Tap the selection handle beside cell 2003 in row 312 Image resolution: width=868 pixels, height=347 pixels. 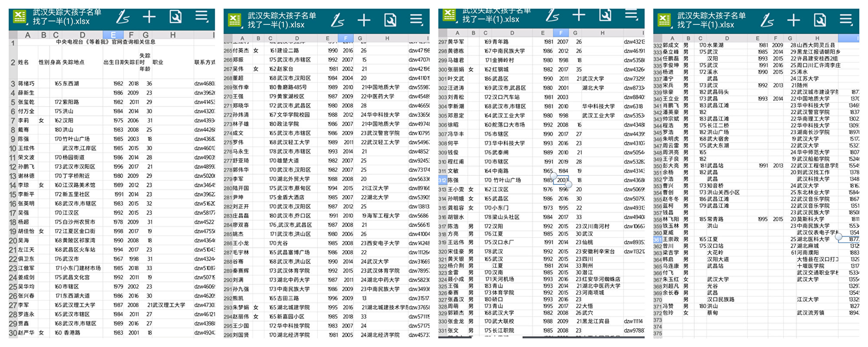click(x=568, y=184)
